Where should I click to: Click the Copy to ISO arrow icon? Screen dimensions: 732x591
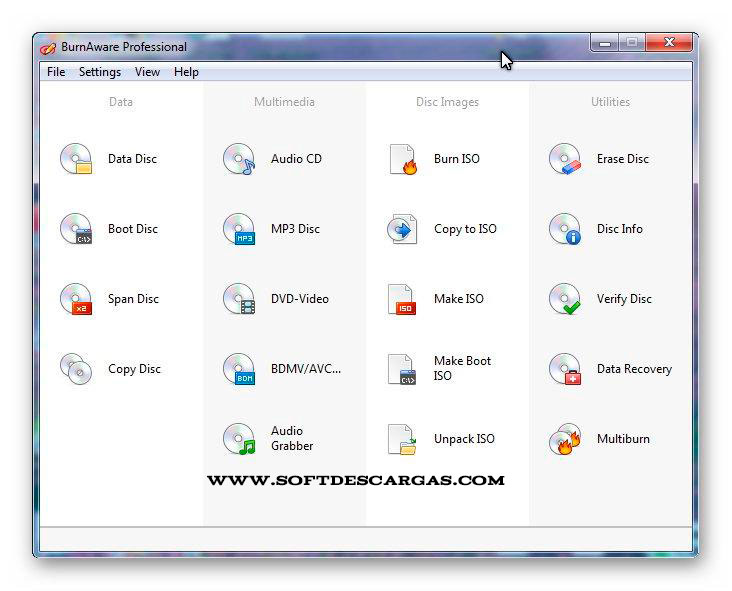click(402, 229)
